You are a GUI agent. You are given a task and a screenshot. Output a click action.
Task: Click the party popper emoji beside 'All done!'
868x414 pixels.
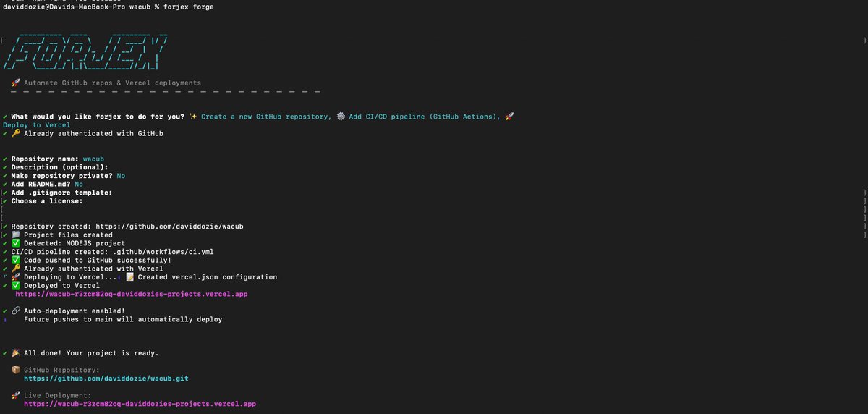coord(15,353)
